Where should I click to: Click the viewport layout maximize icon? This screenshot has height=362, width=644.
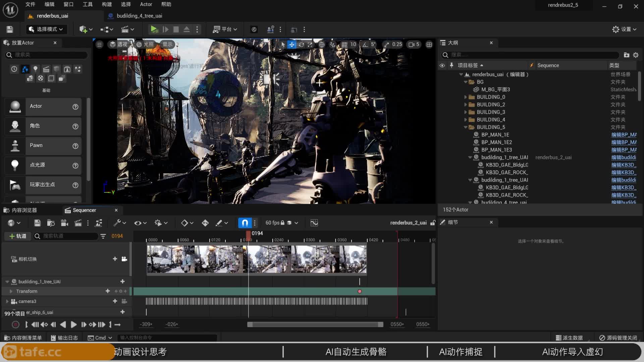pyautogui.click(x=429, y=44)
